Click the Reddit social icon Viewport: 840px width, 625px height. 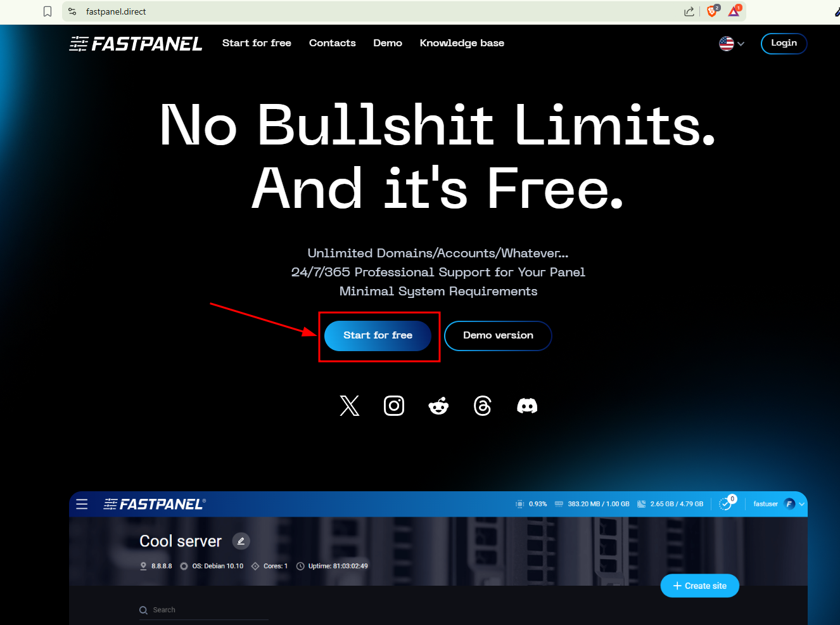point(438,406)
